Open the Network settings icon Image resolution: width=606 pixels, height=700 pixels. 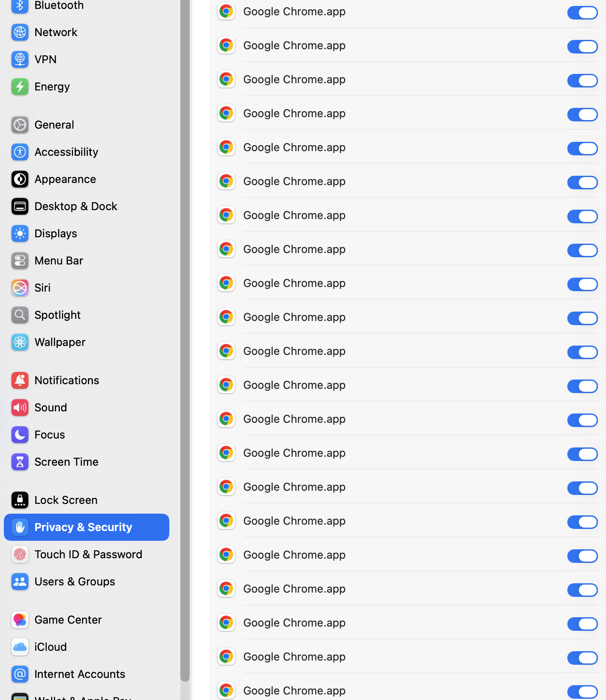pyautogui.click(x=20, y=32)
